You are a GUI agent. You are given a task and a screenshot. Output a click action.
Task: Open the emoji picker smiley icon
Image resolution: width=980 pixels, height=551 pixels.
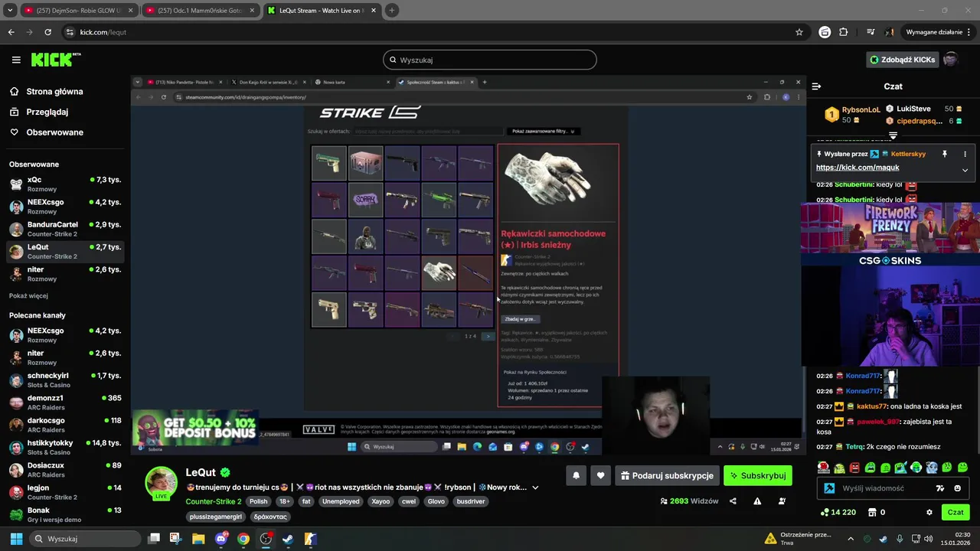pyautogui.click(x=958, y=488)
